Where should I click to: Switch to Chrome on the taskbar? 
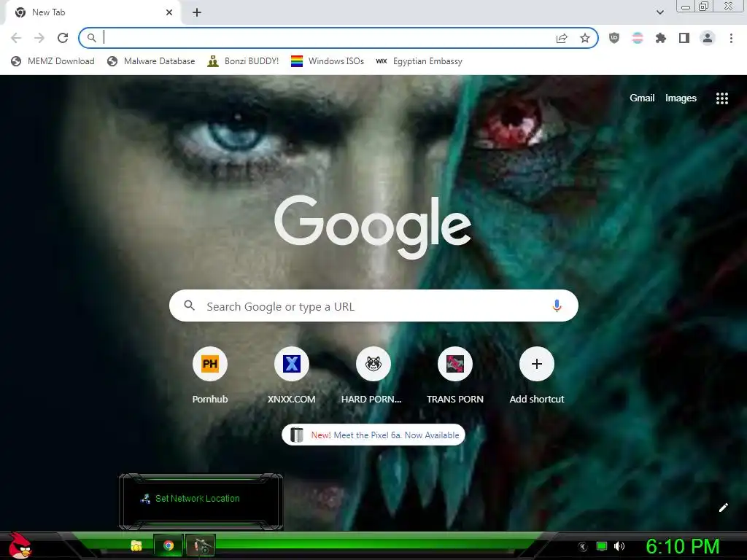169,545
